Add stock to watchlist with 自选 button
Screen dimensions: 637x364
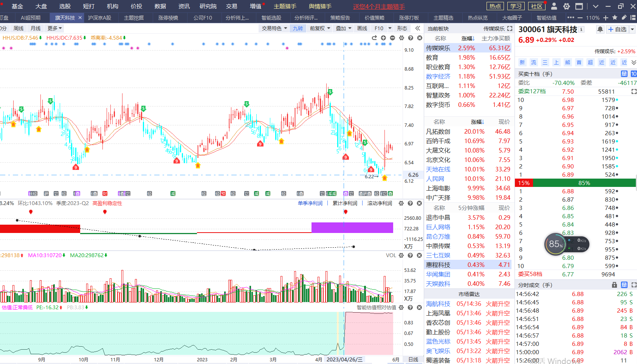617,29
